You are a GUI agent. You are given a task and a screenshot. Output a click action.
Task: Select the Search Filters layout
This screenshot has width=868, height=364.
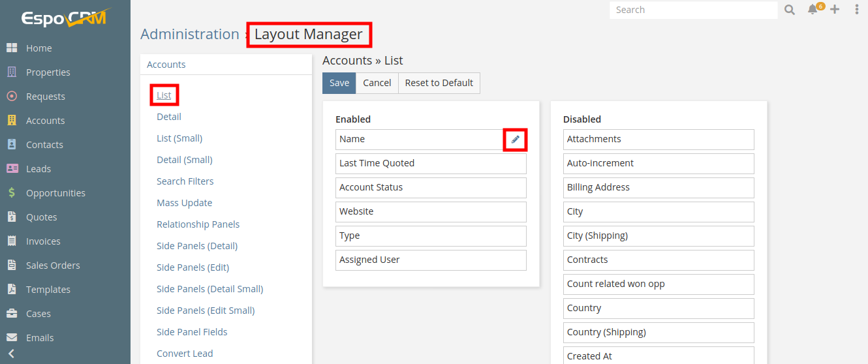pyautogui.click(x=185, y=181)
